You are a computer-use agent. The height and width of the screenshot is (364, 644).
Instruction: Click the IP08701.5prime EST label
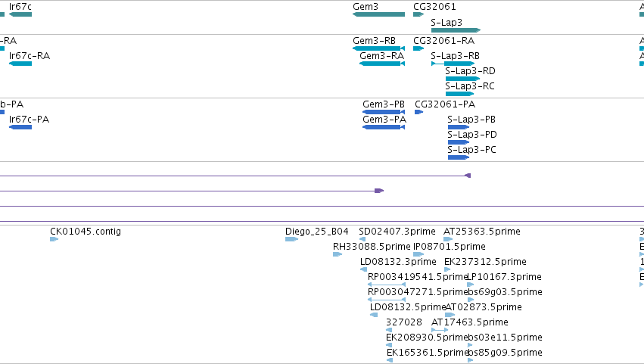[x=450, y=247]
